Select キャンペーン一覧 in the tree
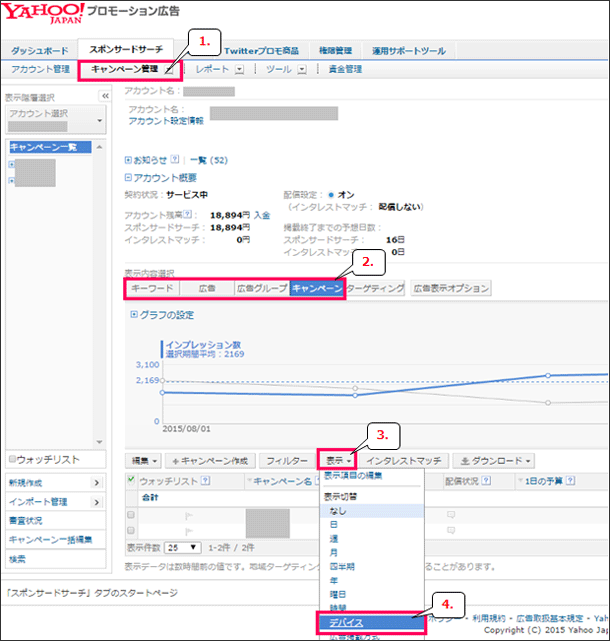This screenshot has width=610, height=641. point(50,147)
